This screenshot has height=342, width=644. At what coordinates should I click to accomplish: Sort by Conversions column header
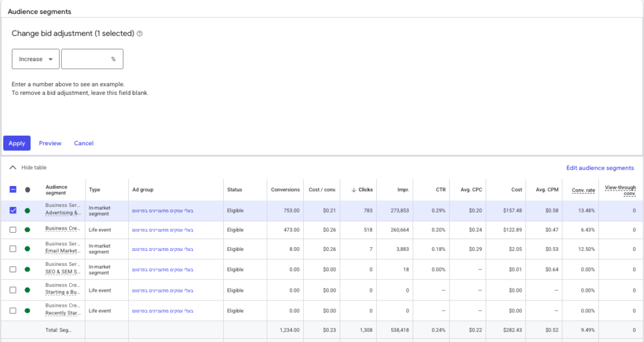[x=285, y=189]
